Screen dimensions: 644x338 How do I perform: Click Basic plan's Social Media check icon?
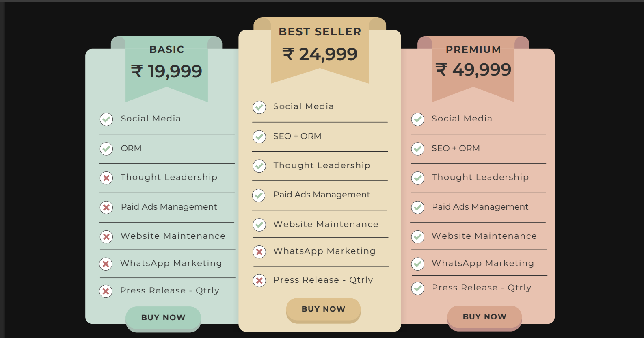(x=106, y=119)
